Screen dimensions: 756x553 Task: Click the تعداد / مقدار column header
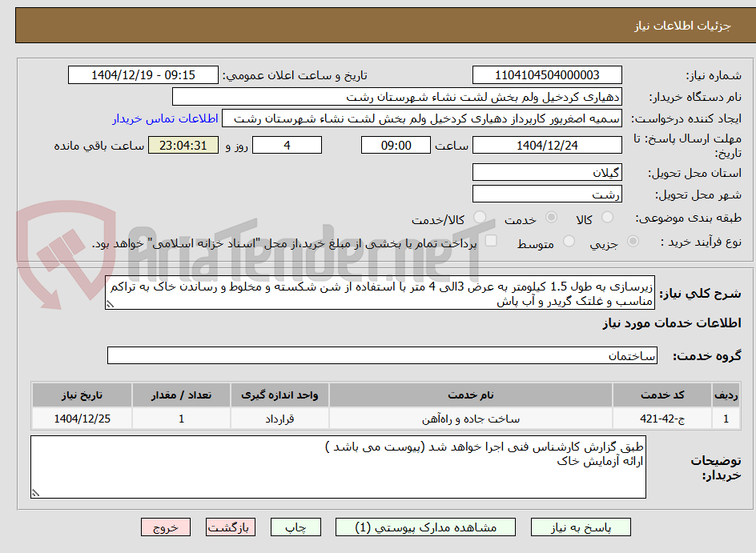(x=181, y=395)
